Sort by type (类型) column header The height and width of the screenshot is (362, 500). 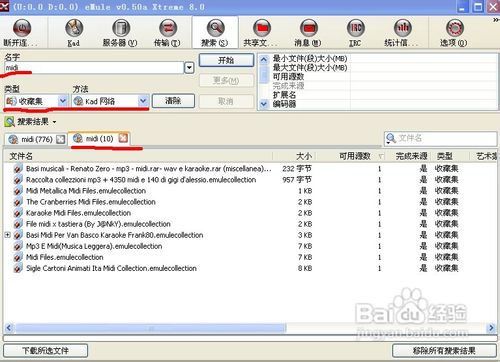[451, 156]
